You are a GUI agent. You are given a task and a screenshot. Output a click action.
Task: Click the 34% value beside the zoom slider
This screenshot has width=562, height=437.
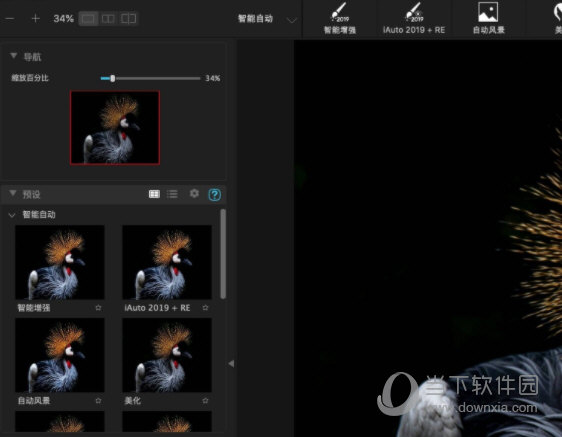tap(213, 78)
